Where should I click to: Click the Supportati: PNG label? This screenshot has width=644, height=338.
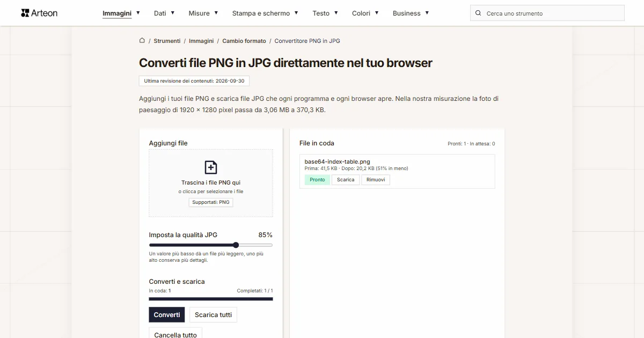coord(211,202)
